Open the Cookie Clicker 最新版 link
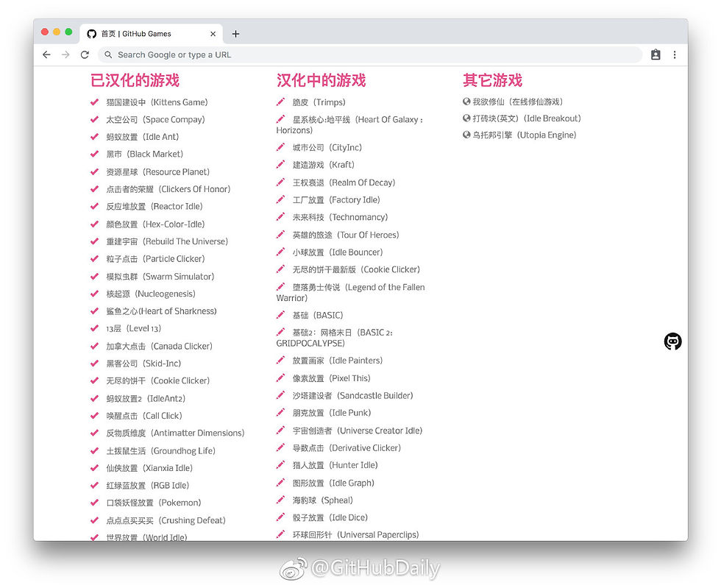Screen dimensions: 721x588 pyautogui.click(x=356, y=269)
